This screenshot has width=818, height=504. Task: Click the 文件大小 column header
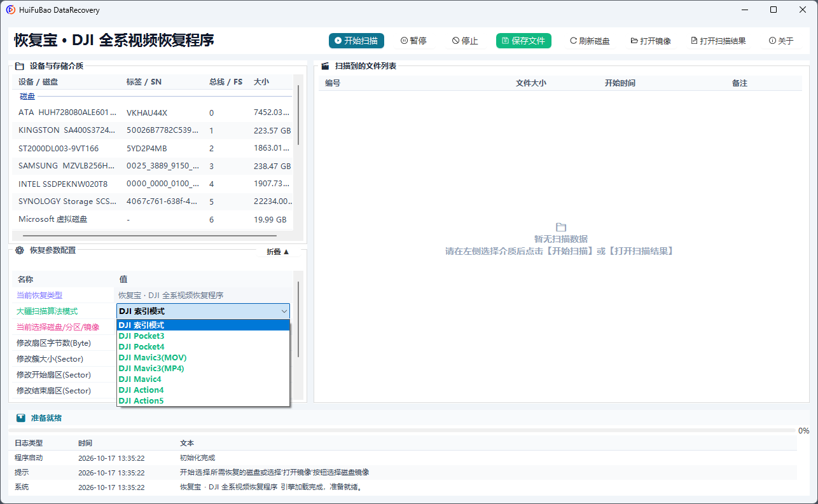click(531, 83)
